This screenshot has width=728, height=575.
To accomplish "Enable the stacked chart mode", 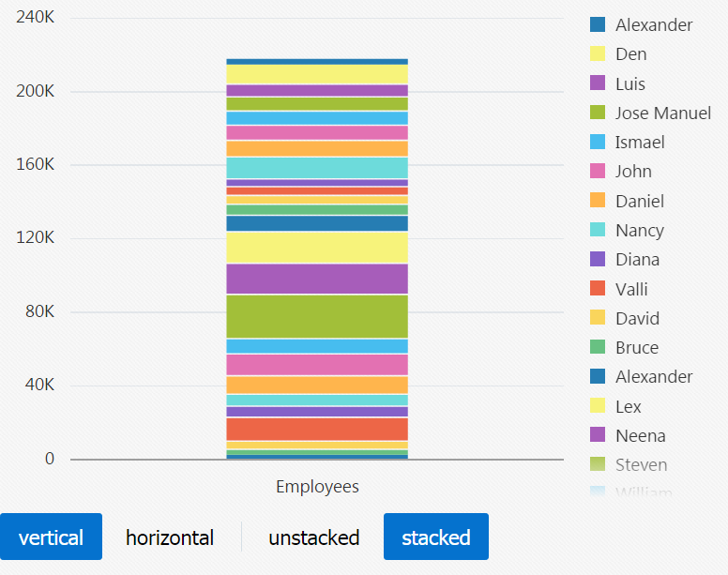I will [x=436, y=537].
